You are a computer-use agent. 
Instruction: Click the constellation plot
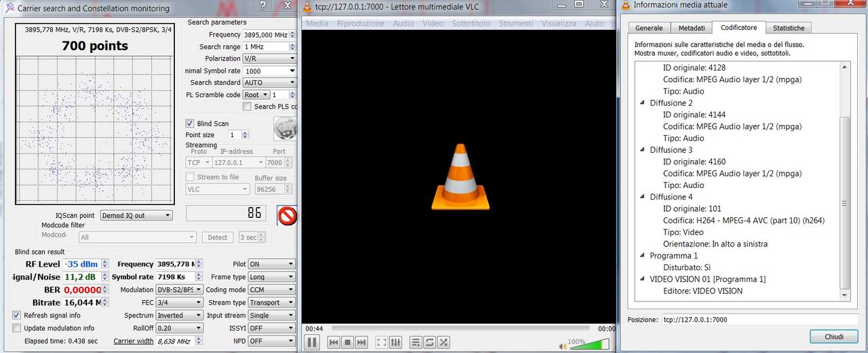coord(94,130)
